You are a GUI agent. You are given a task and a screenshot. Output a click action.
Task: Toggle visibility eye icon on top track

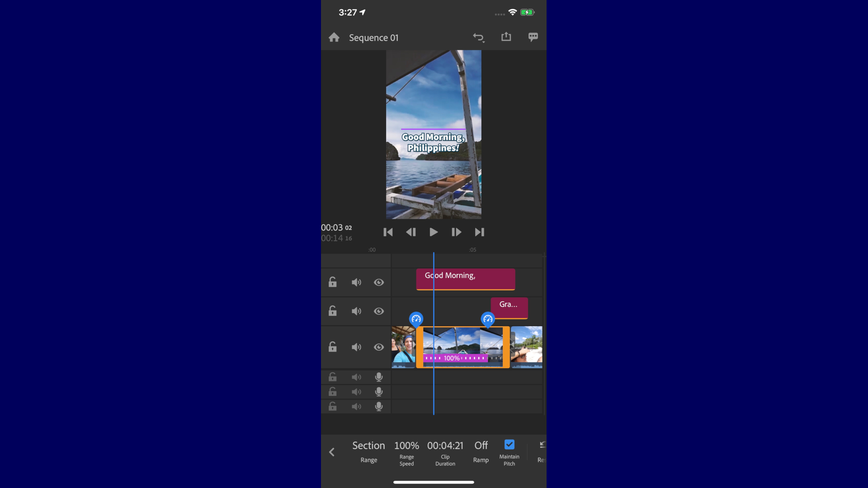pyautogui.click(x=379, y=282)
